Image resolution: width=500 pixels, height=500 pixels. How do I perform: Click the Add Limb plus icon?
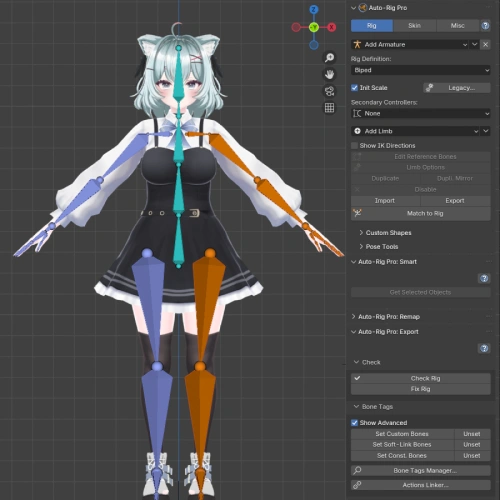[x=357, y=131]
